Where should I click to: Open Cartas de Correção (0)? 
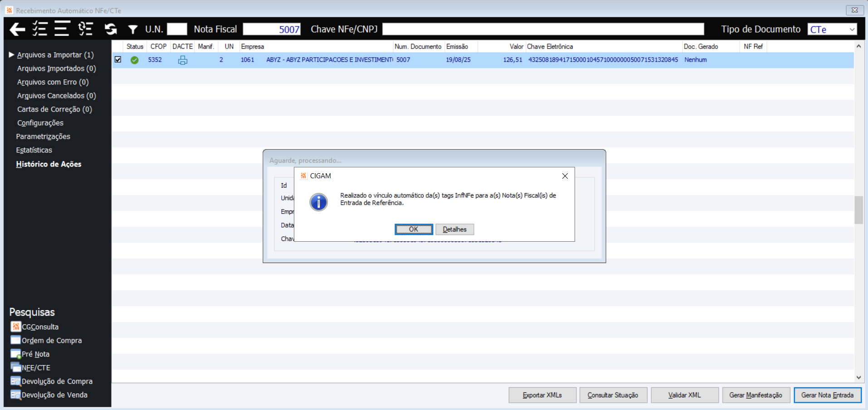coord(54,109)
